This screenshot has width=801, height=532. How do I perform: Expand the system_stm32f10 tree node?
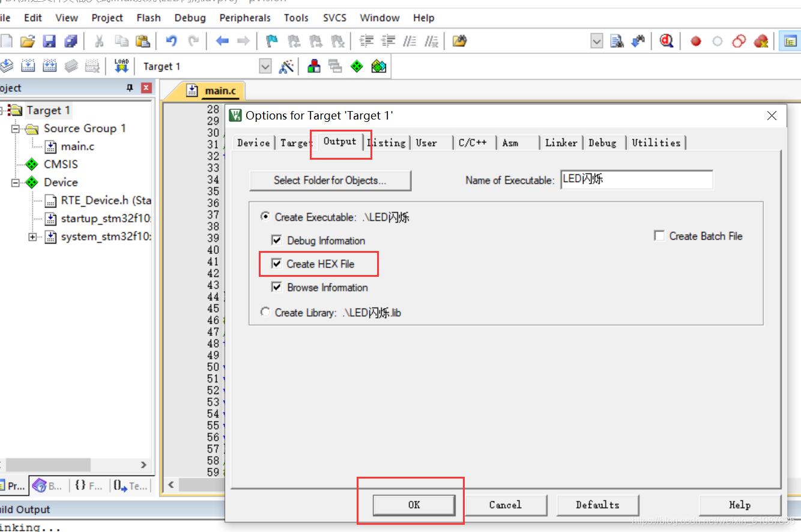(x=32, y=237)
